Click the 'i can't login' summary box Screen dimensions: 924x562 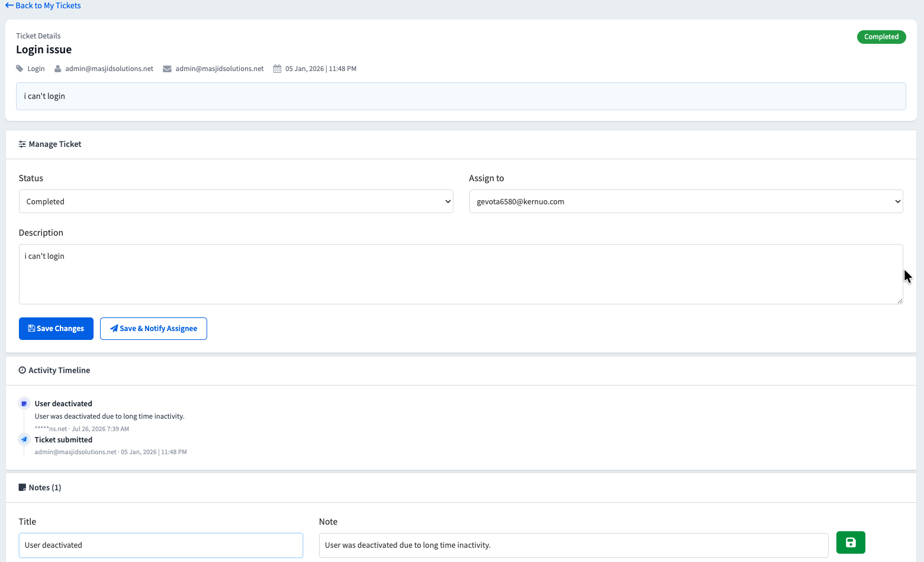[x=461, y=96]
